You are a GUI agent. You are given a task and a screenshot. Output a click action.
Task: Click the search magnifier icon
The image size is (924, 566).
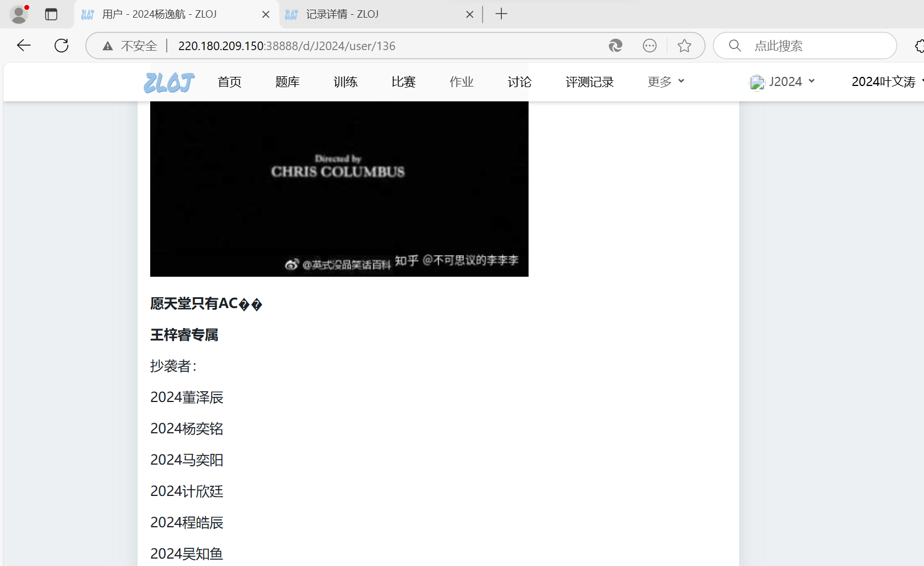(x=735, y=46)
